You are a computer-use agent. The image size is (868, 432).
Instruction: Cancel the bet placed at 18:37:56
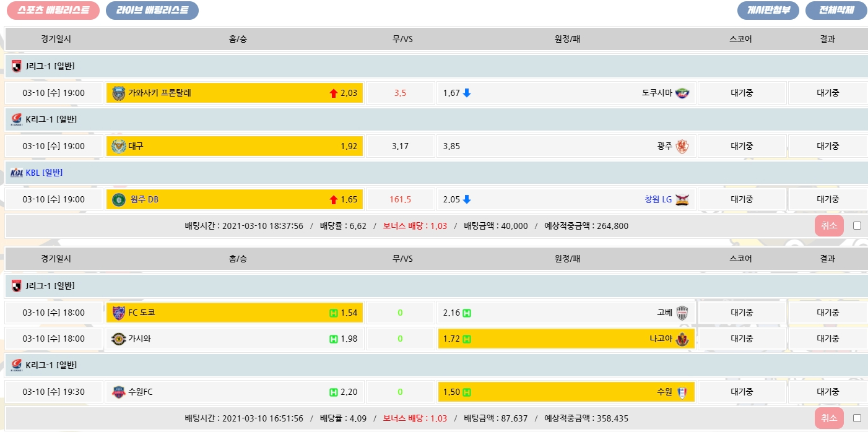click(829, 226)
